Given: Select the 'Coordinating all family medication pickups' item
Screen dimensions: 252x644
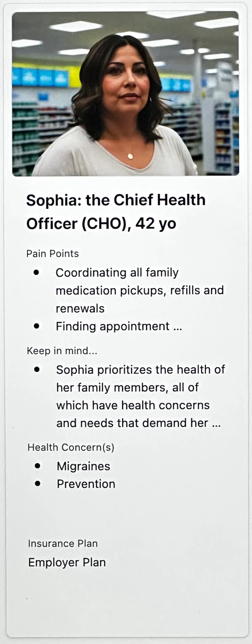Looking at the screenshot, I should (x=139, y=290).
